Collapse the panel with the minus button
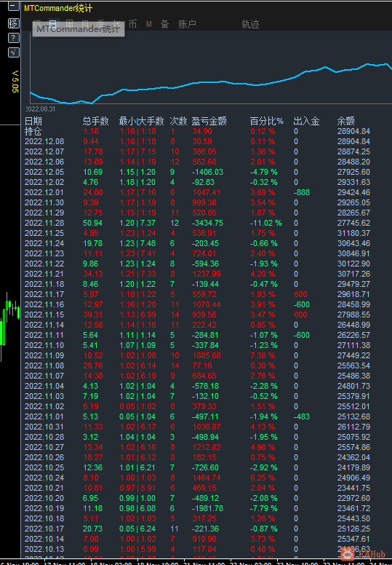Screen dimensions: 392x565 [13, 6]
